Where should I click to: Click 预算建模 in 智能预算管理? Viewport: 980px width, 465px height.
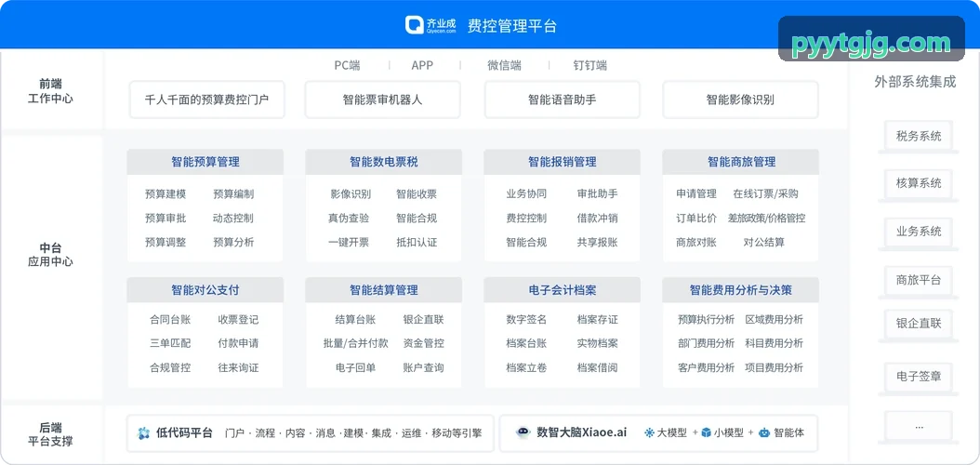(165, 193)
